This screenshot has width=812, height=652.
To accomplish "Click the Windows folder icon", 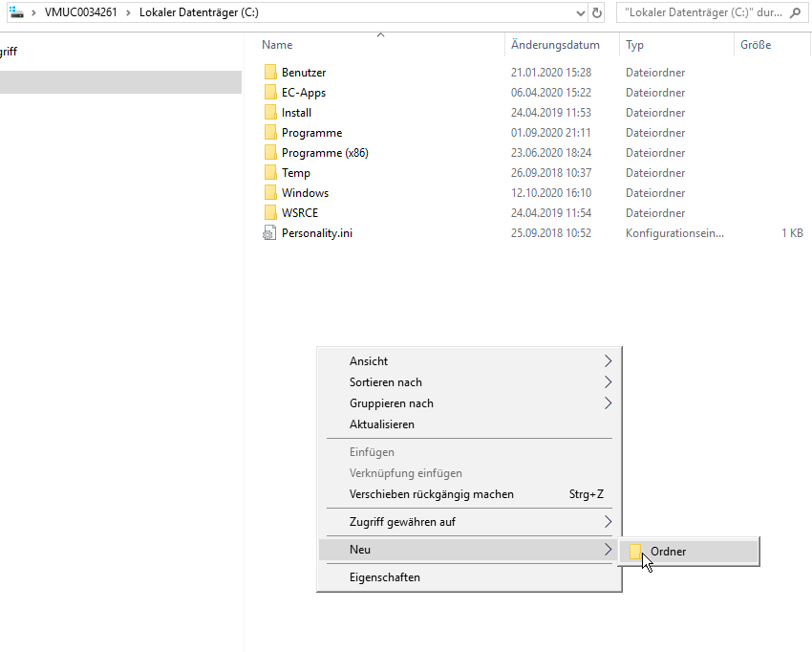I will pos(270,193).
